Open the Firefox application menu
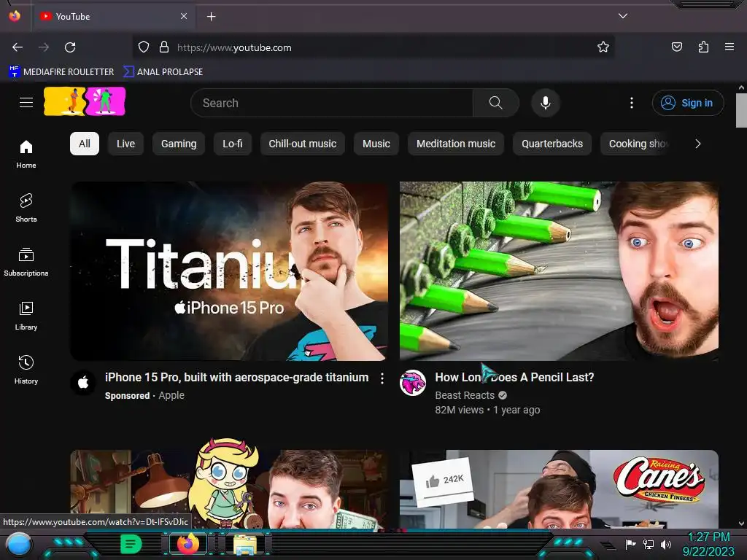Viewport: 747px width, 560px height. pyautogui.click(x=729, y=47)
